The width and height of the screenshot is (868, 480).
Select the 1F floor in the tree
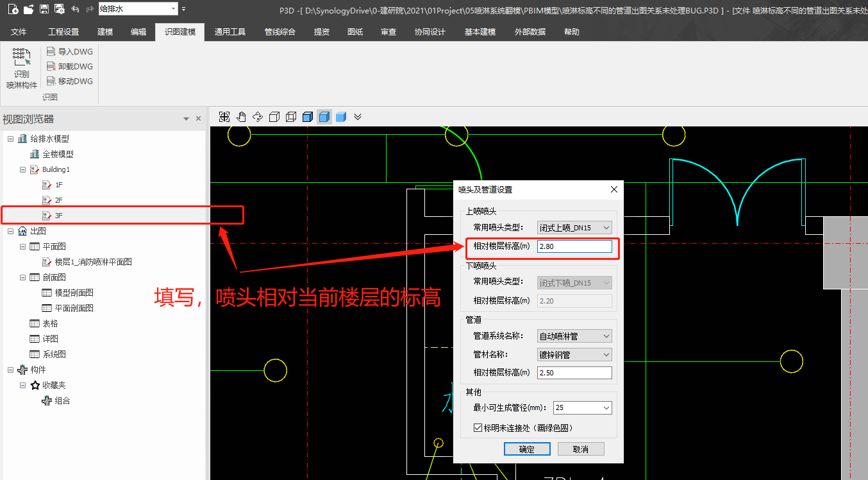(x=59, y=185)
